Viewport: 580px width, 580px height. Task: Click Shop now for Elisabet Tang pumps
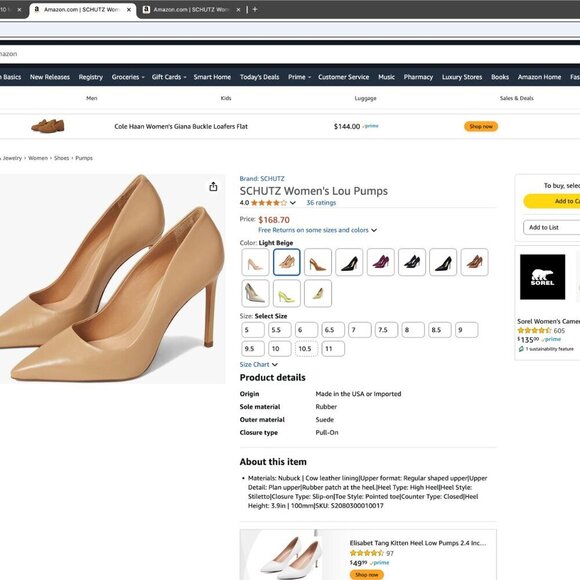click(367, 575)
